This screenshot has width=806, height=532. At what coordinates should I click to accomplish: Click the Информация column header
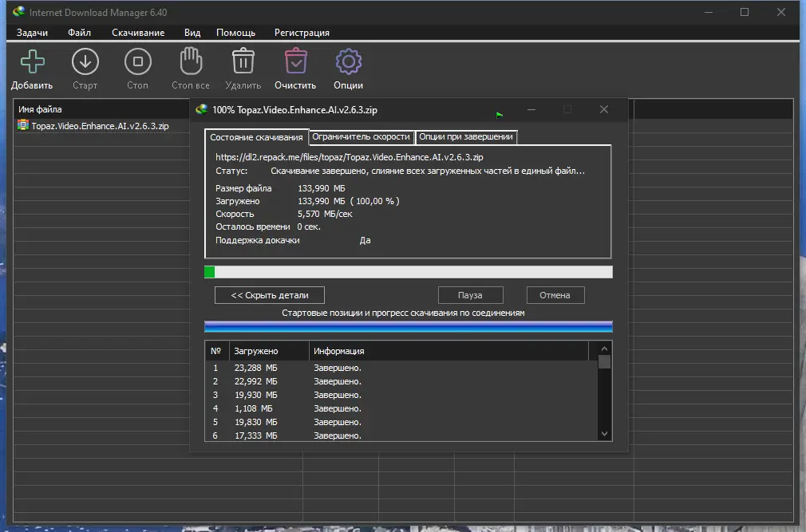pos(448,351)
